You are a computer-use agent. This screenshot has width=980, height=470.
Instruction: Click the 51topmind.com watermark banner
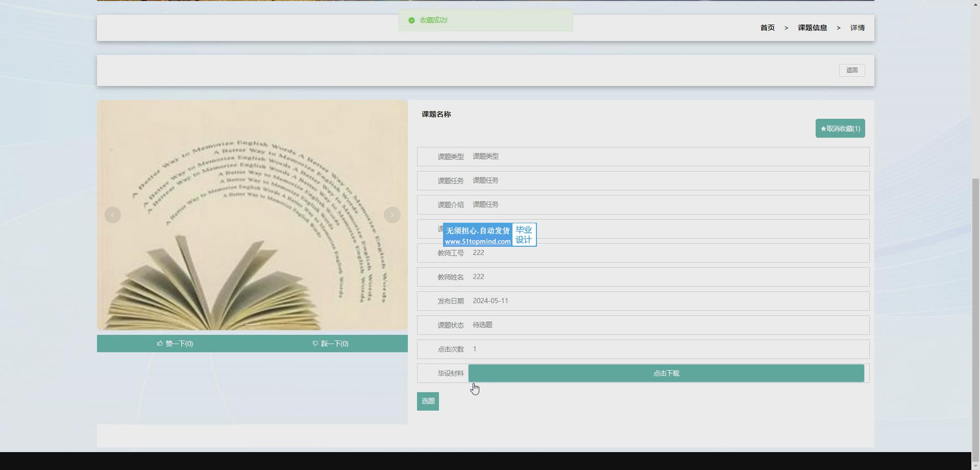pos(489,235)
